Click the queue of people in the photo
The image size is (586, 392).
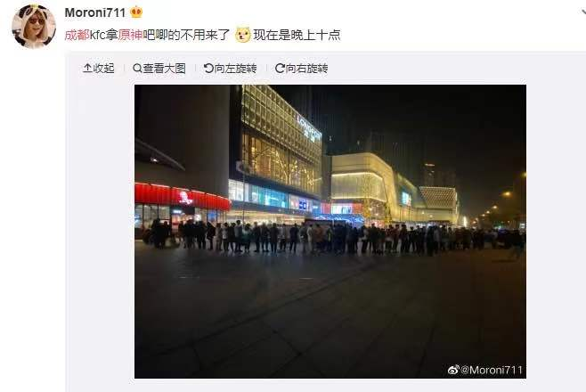(x=332, y=237)
